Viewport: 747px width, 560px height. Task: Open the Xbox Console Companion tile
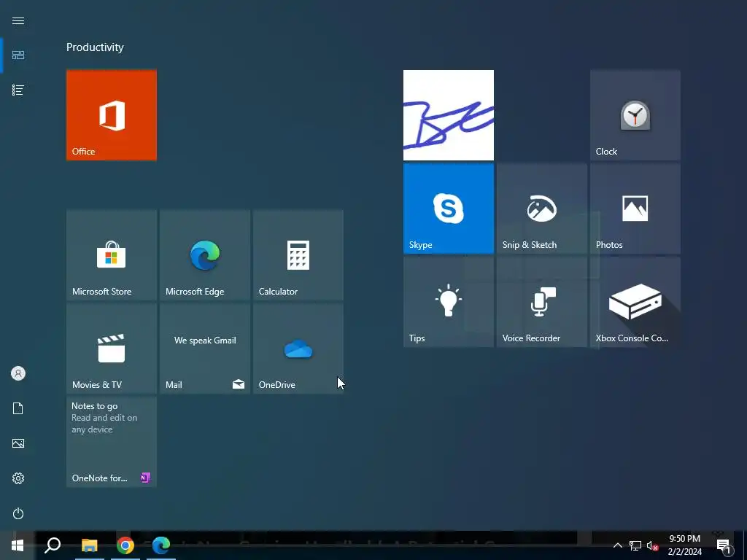coord(635,302)
